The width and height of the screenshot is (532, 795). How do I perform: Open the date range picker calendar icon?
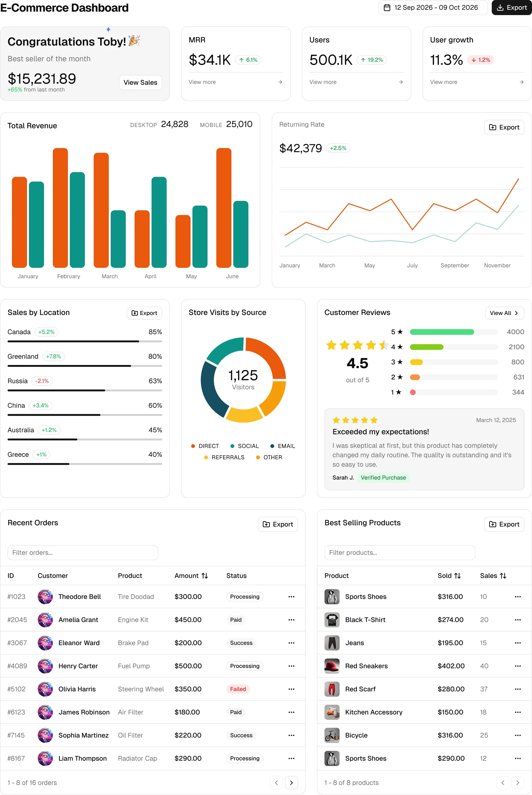(386, 8)
